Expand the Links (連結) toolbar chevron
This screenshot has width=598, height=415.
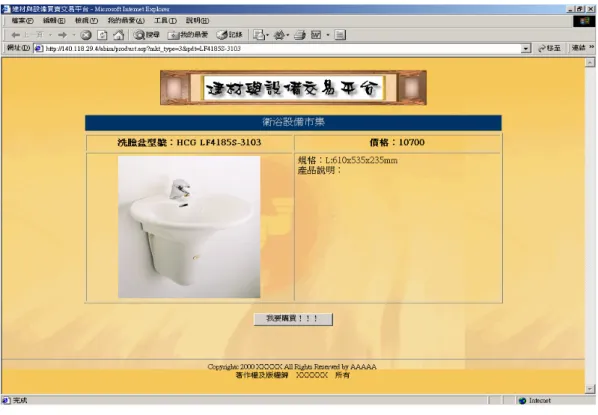592,47
